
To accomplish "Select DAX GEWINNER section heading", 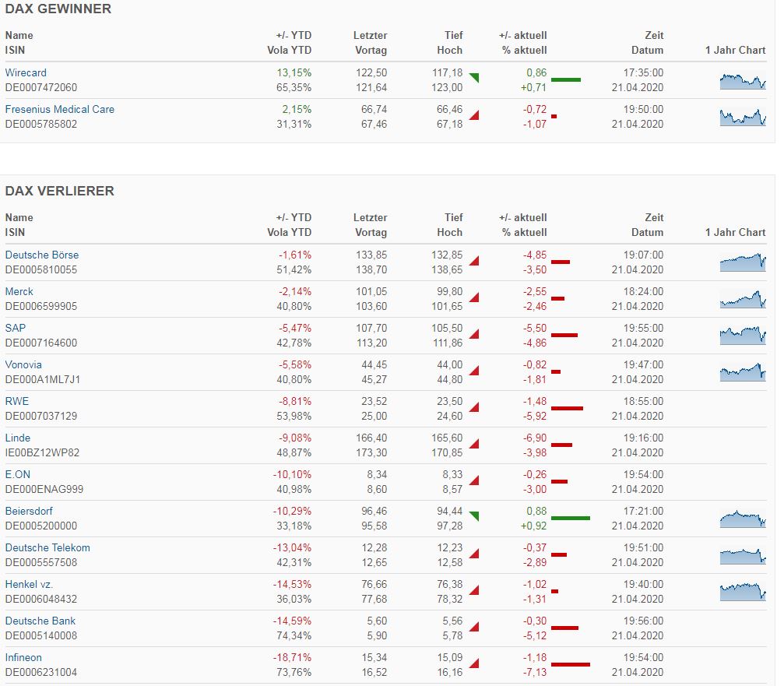I will [58, 9].
